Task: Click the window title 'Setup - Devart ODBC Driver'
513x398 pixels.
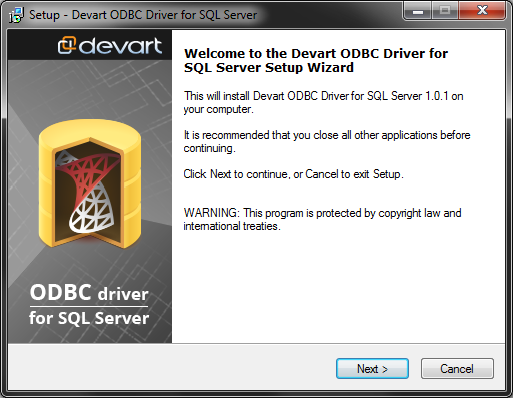Action: coord(143,15)
